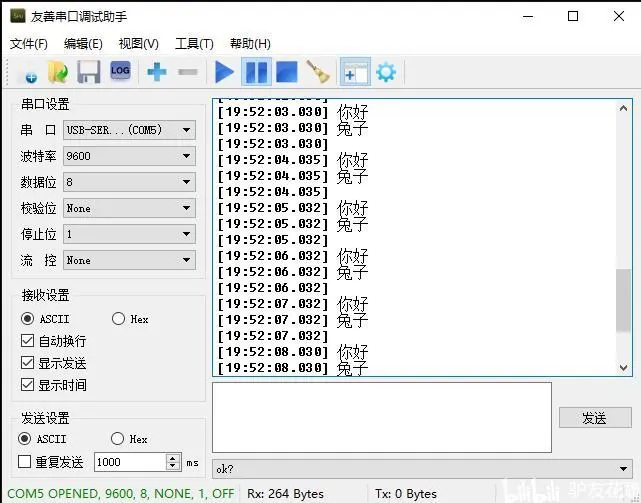Screen dimensions: 641x503
Task: Open settings with the gear icon
Action: (385, 72)
